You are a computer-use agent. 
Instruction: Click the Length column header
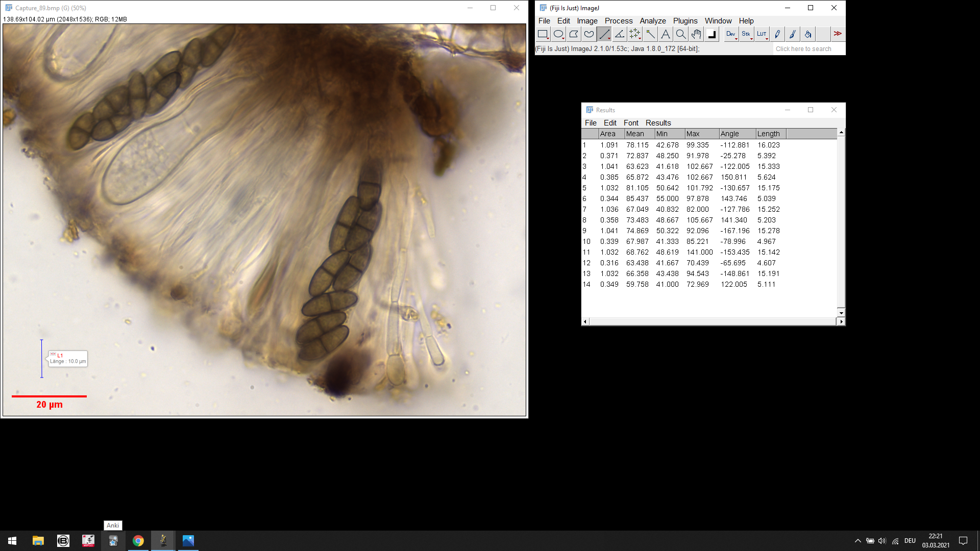click(x=768, y=134)
